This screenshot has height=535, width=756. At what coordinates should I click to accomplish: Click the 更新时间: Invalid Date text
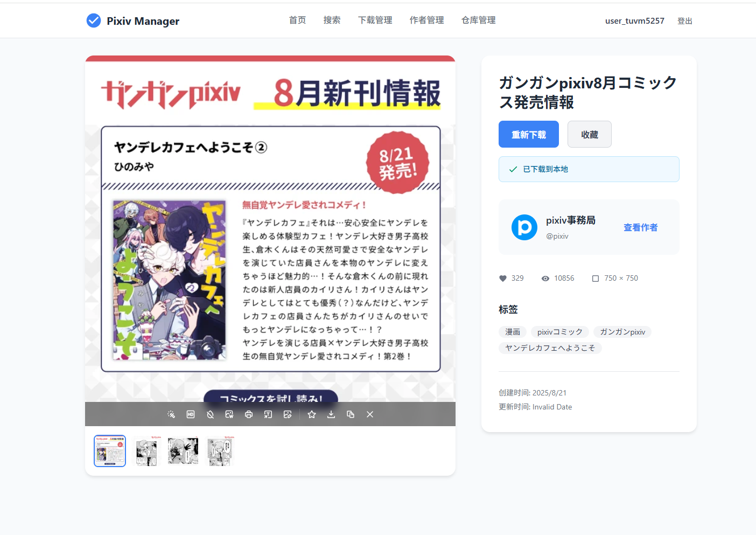click(x=535, y=407)
